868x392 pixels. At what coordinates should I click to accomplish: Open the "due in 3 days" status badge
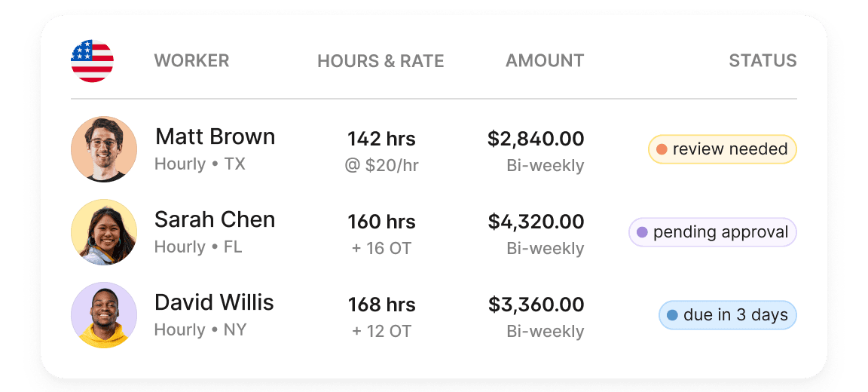(x=728, y=315)
